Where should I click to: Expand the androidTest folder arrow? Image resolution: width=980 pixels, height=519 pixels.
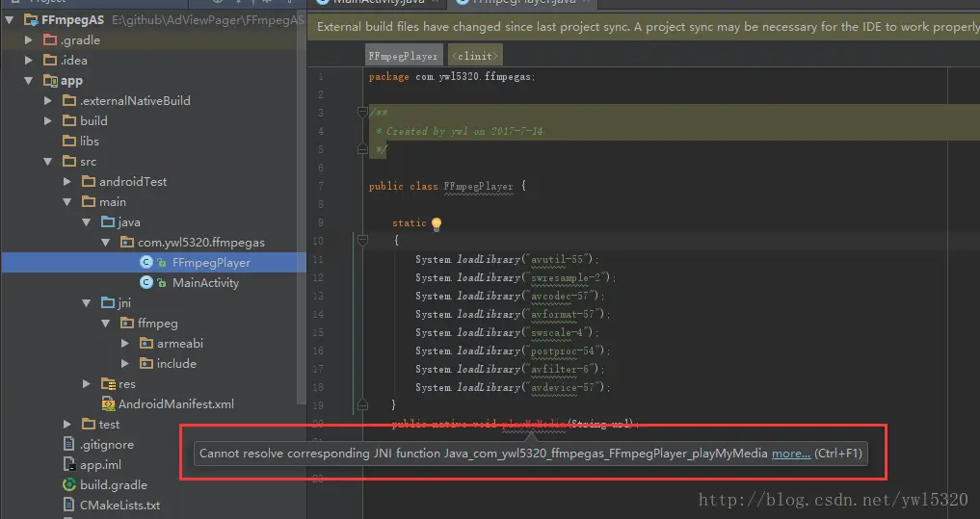[x=67, y=182]
